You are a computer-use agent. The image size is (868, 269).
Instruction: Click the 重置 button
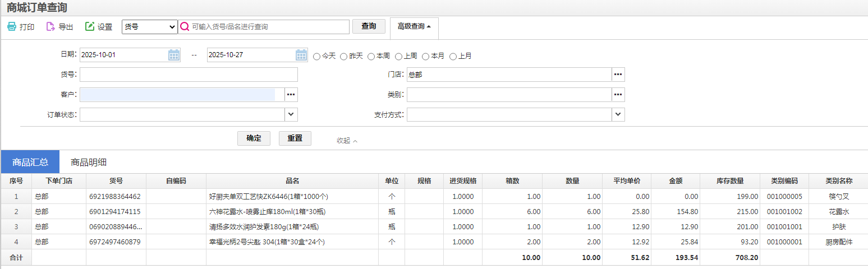295,138
